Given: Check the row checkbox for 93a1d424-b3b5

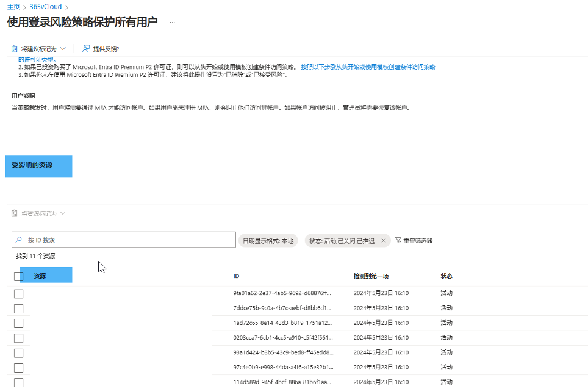Looking at the screenshot, I should pos(18,353).
